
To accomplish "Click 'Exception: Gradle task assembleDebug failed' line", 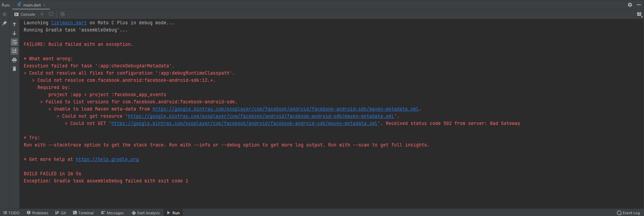I will pyautogui.click(x=106, y=181).
